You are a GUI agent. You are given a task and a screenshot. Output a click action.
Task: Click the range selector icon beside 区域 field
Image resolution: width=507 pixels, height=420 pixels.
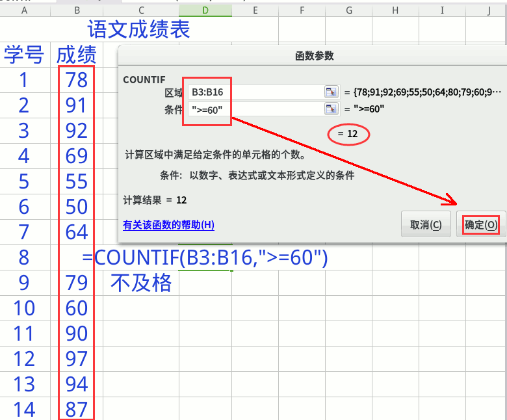tap(331, 92)
